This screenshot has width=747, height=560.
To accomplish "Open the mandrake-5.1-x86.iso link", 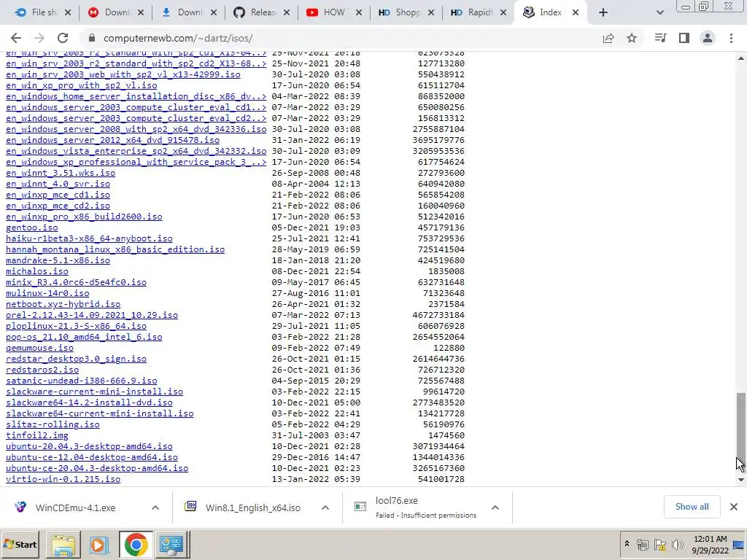I will [58, 260].
